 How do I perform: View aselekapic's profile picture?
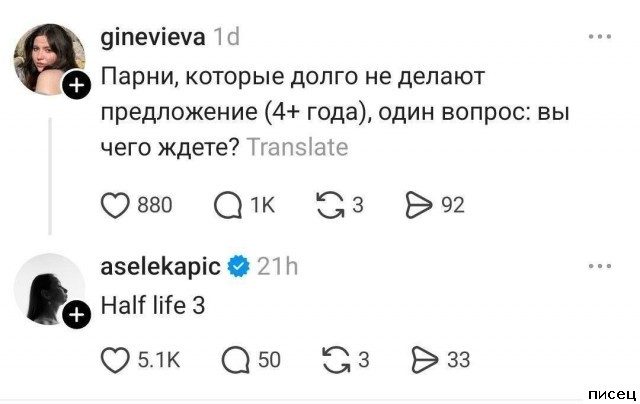click(47, 290)
